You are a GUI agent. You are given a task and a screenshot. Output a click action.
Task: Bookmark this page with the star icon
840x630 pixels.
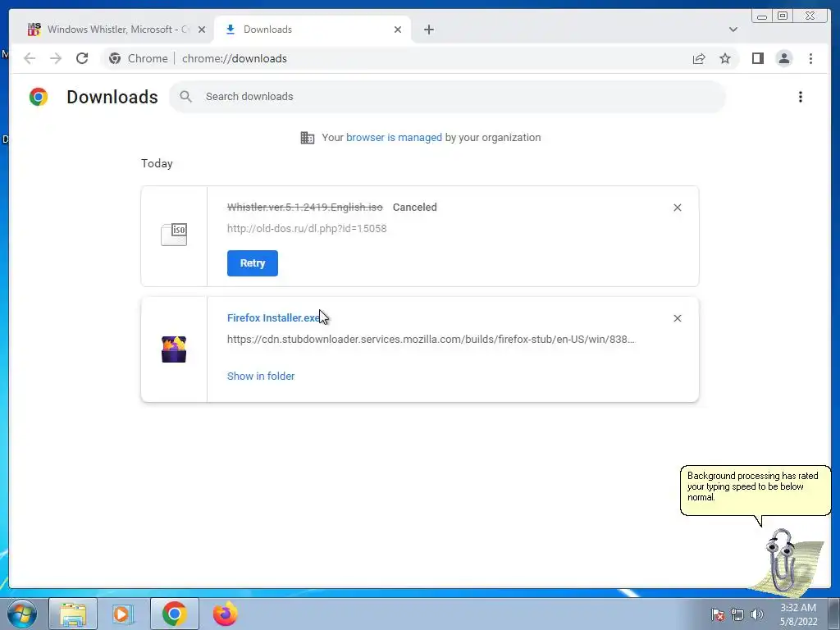point(725,58)
